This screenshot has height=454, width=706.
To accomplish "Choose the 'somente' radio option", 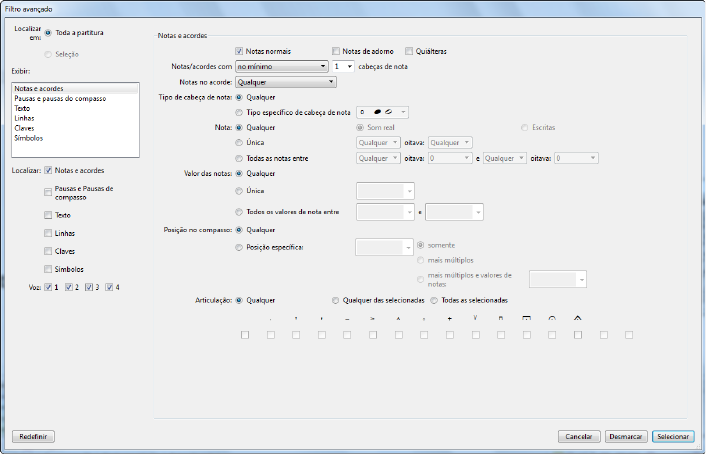I will tap(421, 245).
